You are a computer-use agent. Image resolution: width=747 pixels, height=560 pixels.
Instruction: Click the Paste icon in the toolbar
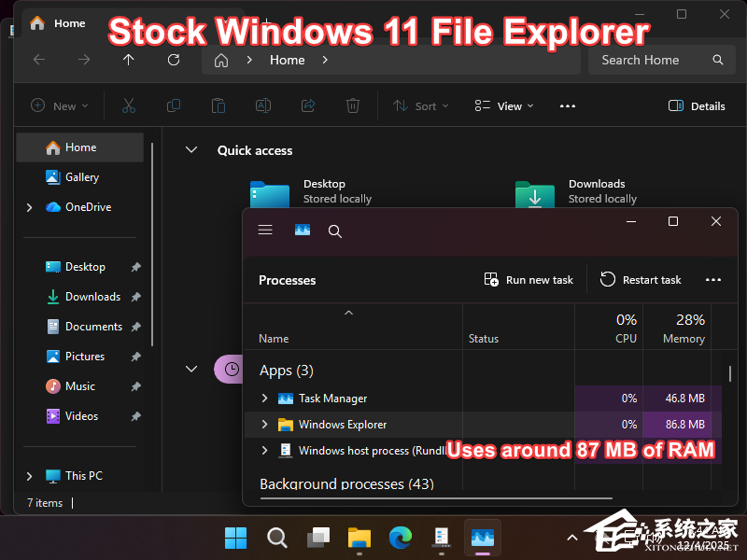coord(218,105)
